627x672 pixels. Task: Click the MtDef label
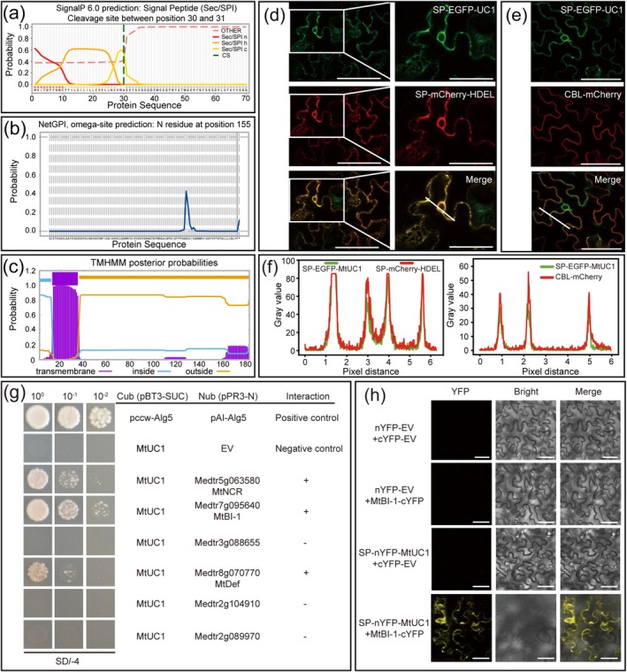(x=227, y=584)
